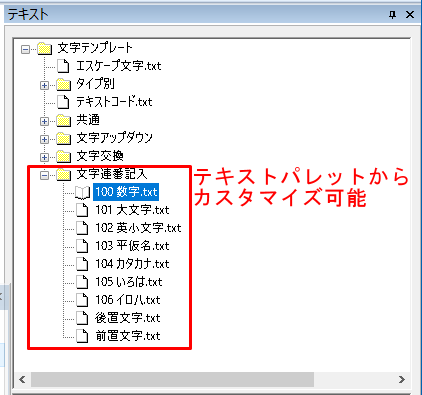422x395 pixels.
Task: Collapse the 文字テンプレート root folder
Action: click(25, 49)
